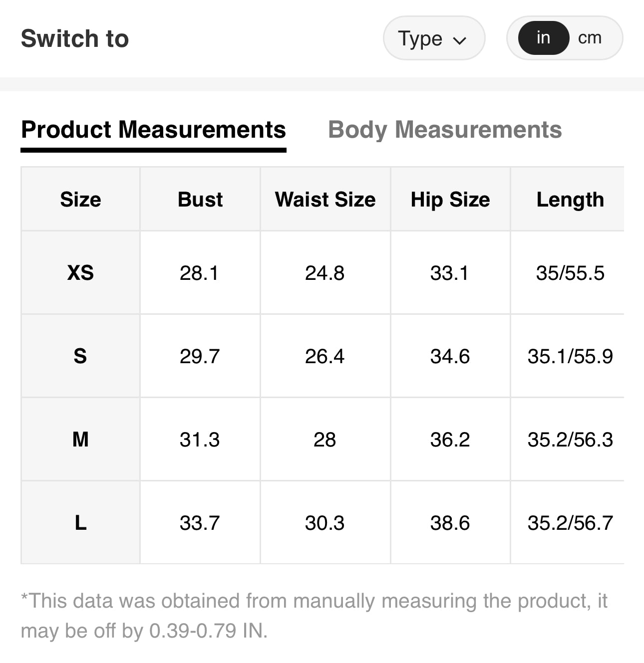The height and width of the screenshot is (663, 644).
Task: Switch units to inches
Action: (543, 38)
